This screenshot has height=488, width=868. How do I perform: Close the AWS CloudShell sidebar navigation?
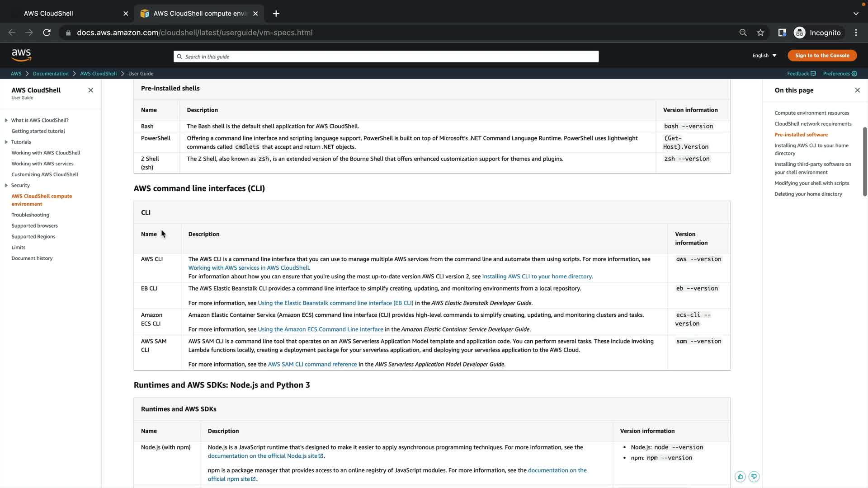pyautogui.click(x=90, y=90)
